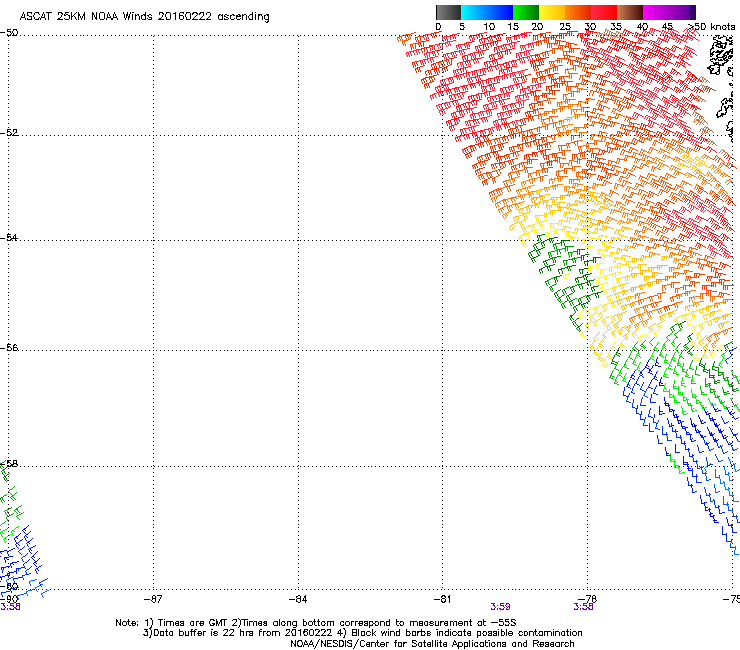Click the '>50 knots' legend label
Image resolution: width=740 pixels, height=650 pixels.
pyautogui.click(x=712, y=27)
